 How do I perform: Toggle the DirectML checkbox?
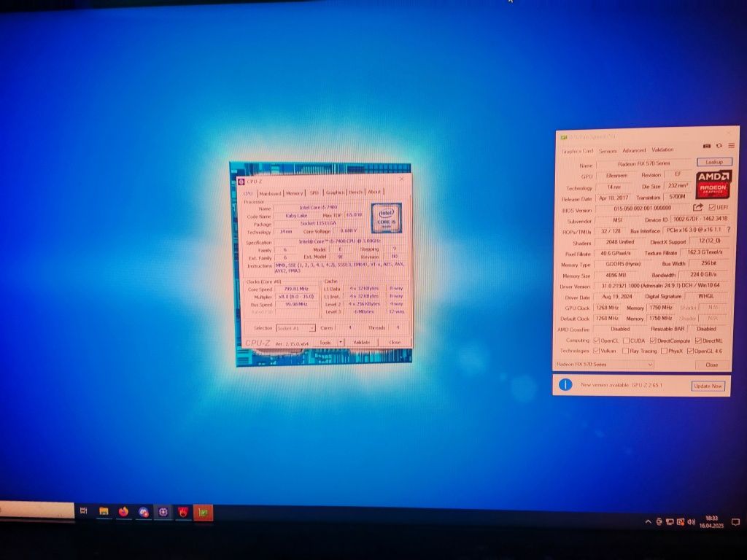[x=698, y=341]
